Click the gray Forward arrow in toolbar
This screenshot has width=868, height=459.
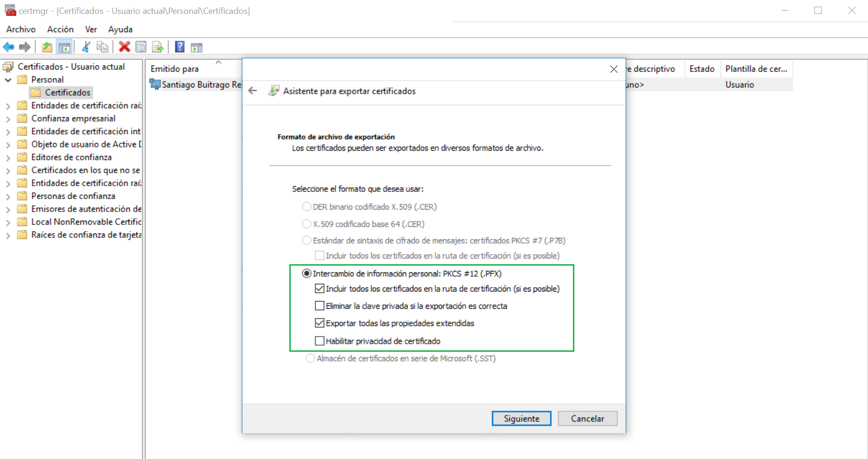25,47
